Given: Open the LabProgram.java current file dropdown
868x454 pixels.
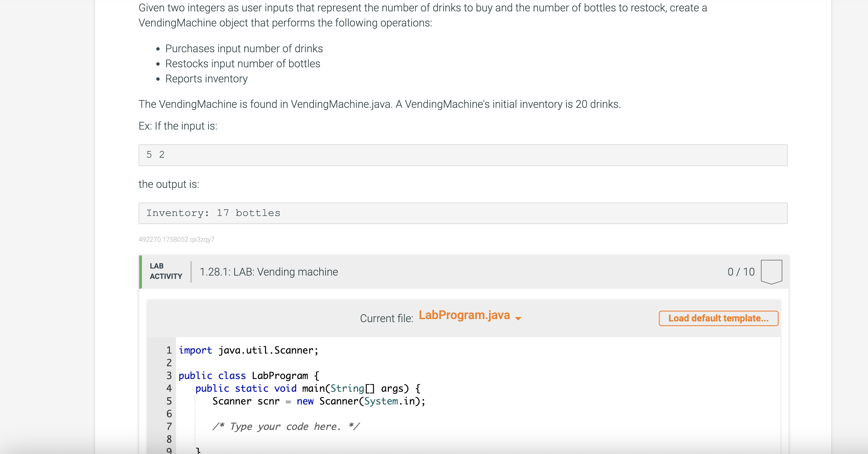Looking at the screenshot, I should click(464, 315).
